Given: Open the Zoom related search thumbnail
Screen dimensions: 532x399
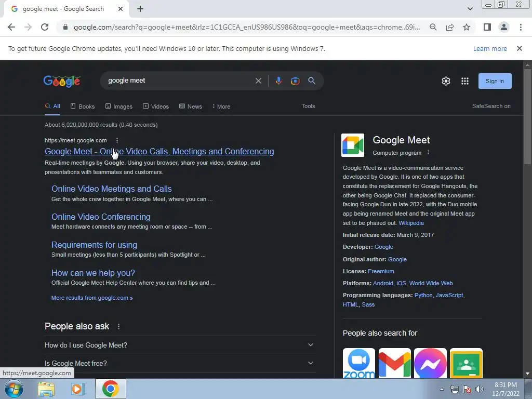Looking at the screenshot, I should (358, 363).
